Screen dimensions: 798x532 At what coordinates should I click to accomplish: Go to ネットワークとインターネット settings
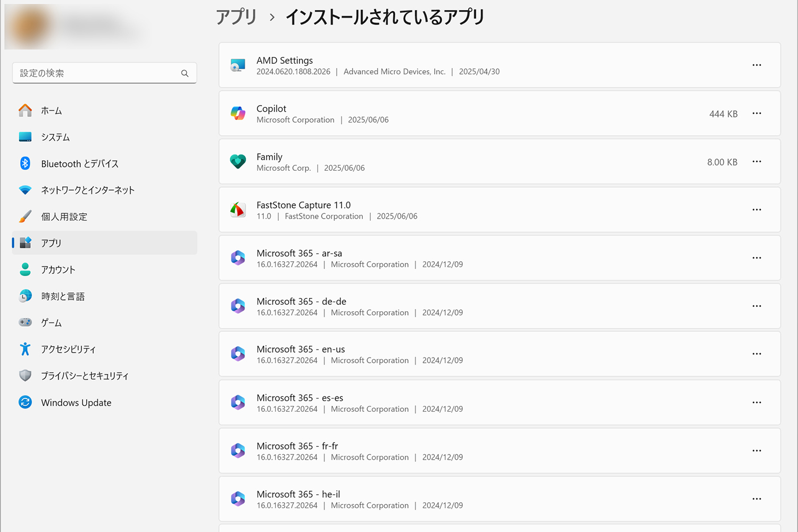[x=88, y=190]
